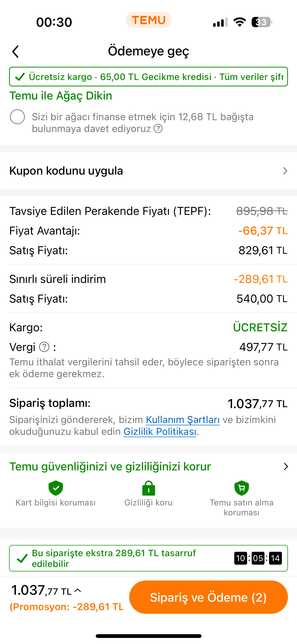Screen dimensions: 297x644
Task: Tap the Kupon kodunu uygula row label
Action: [66, 171]
